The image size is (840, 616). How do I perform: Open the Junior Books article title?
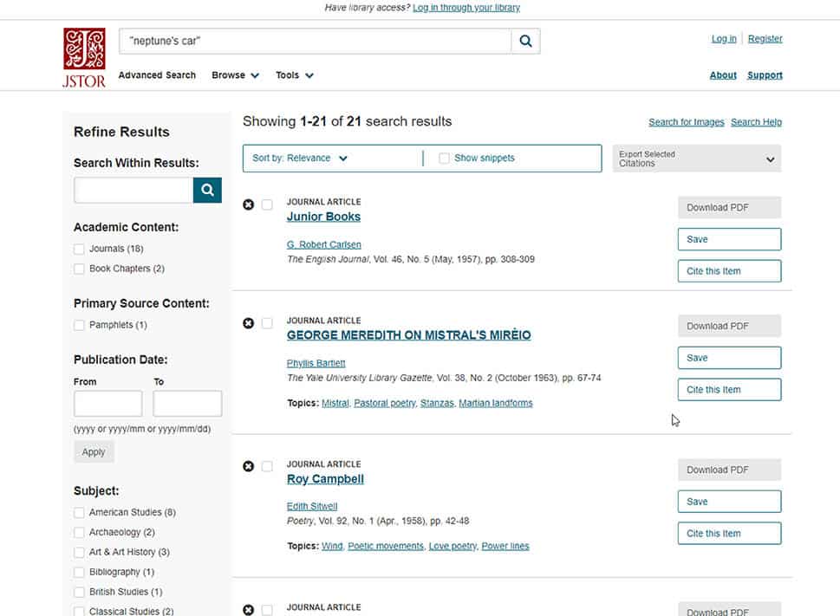tap(323, 217)
